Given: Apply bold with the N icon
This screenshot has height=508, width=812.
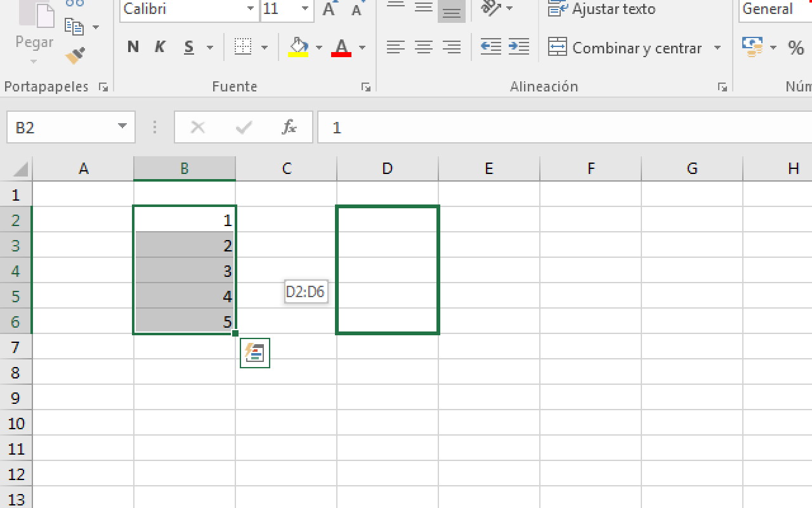Looking at the screenshot, I should click(133, 46).
